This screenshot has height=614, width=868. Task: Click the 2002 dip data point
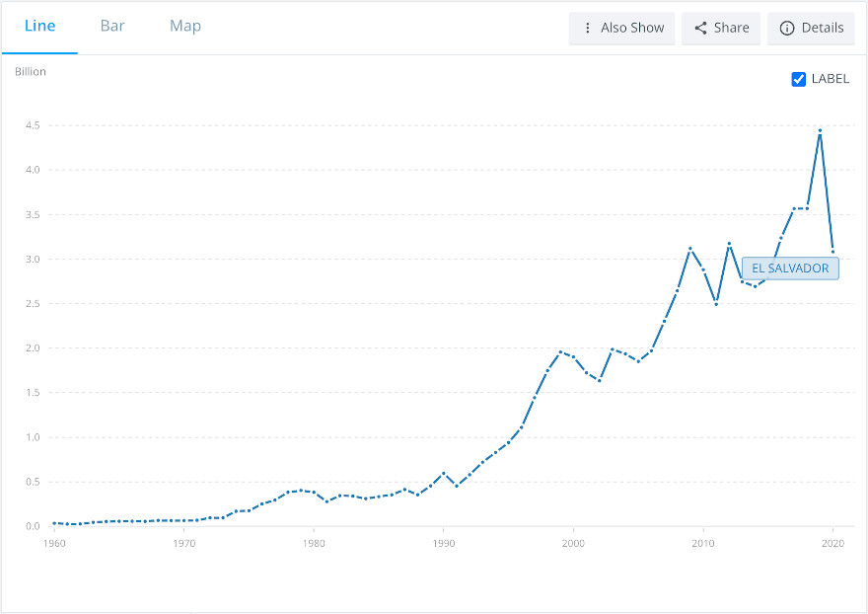[599, 380]
